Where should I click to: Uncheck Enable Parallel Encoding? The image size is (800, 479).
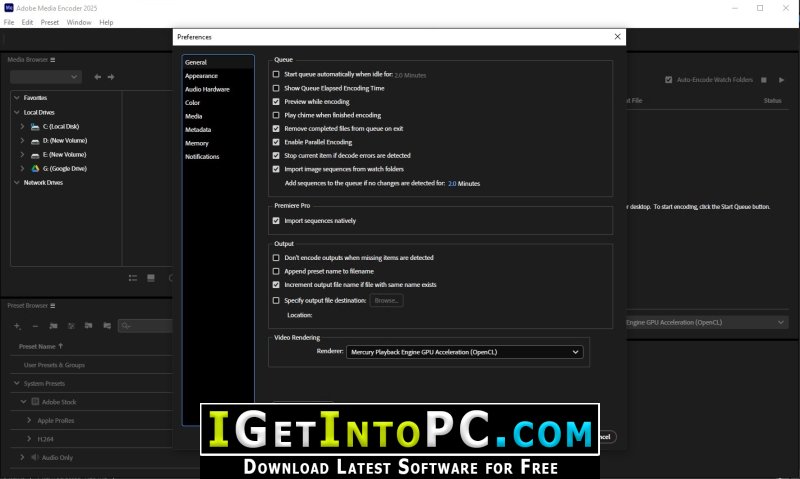277,142
